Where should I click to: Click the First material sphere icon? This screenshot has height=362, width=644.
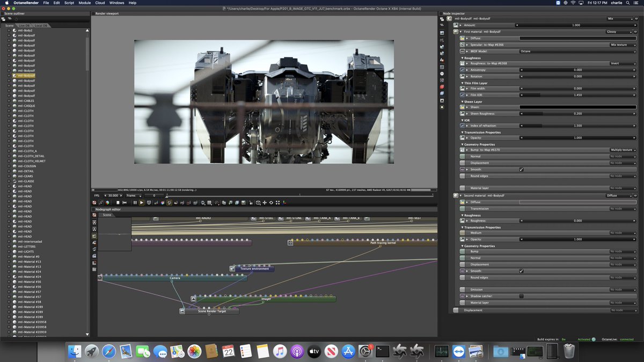[456, 32]
